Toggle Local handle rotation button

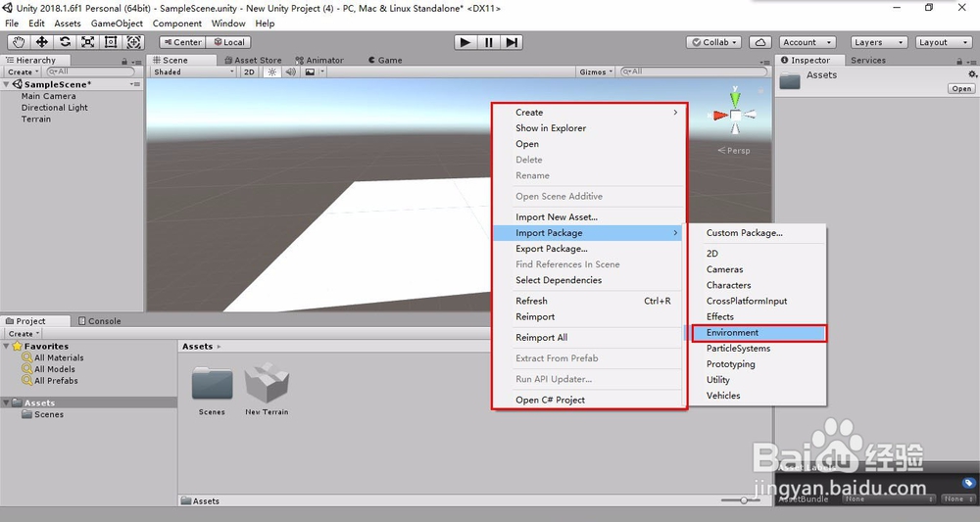coord(229,42)
